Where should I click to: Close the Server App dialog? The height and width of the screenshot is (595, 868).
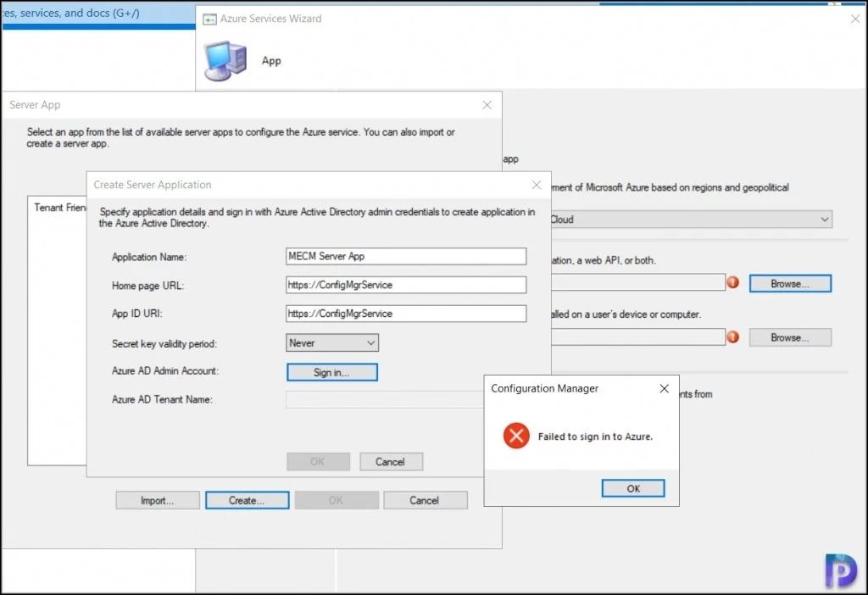tap(487, 105)
